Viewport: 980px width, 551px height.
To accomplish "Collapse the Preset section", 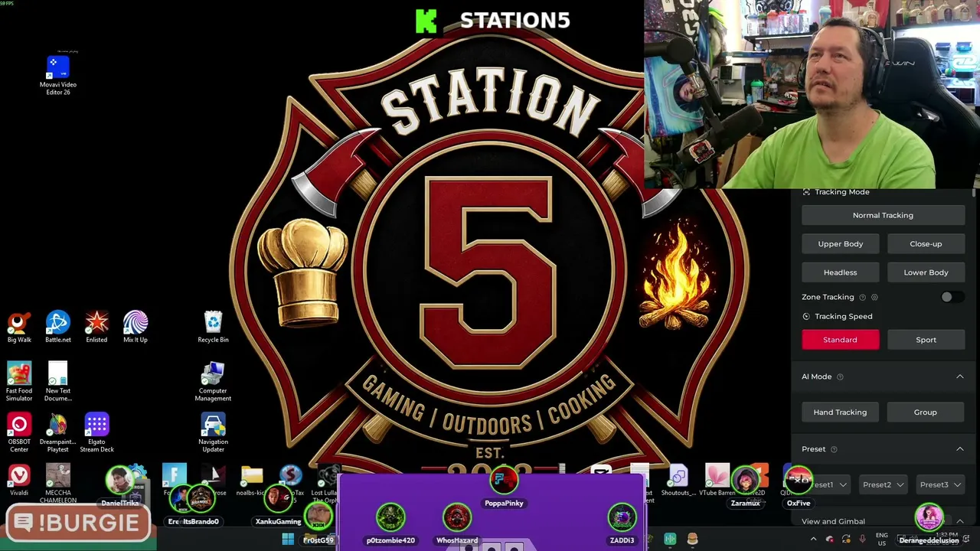I will click(x=959, y=449).
